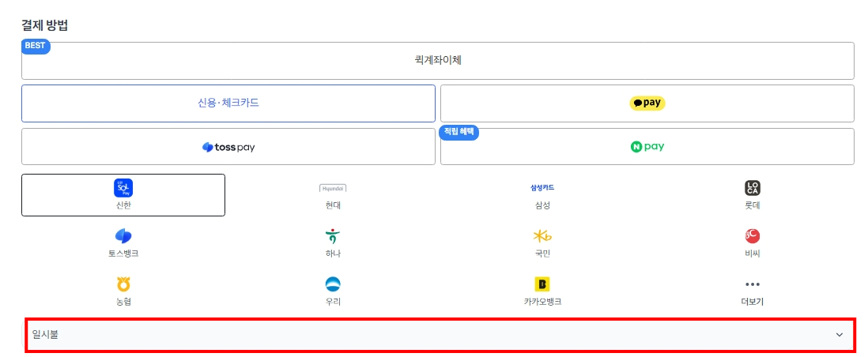Pick the KakaoBank card icon
Image resolution: width=868 pixels, height=357 pixels.
(542, 284)
